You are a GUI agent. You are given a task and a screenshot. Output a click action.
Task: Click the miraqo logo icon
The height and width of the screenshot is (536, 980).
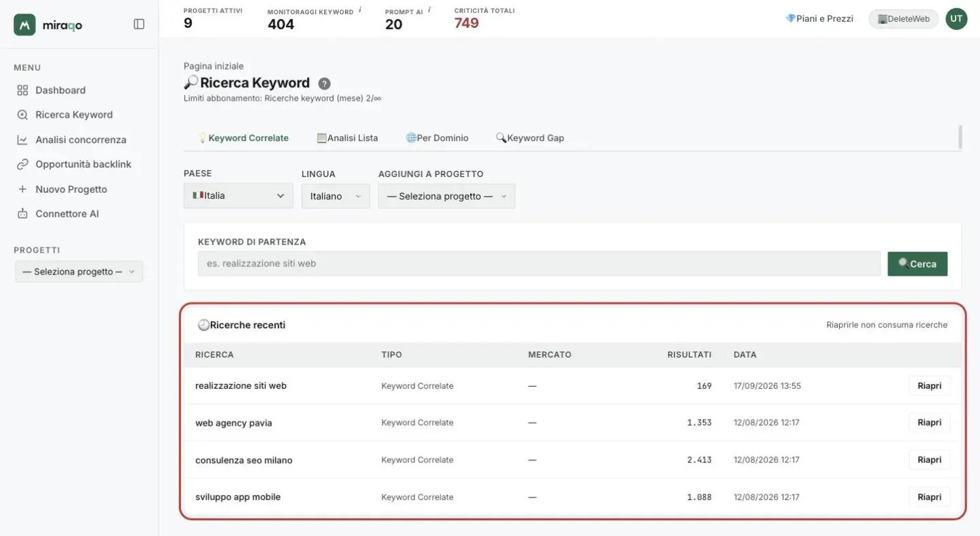[24, 25]
